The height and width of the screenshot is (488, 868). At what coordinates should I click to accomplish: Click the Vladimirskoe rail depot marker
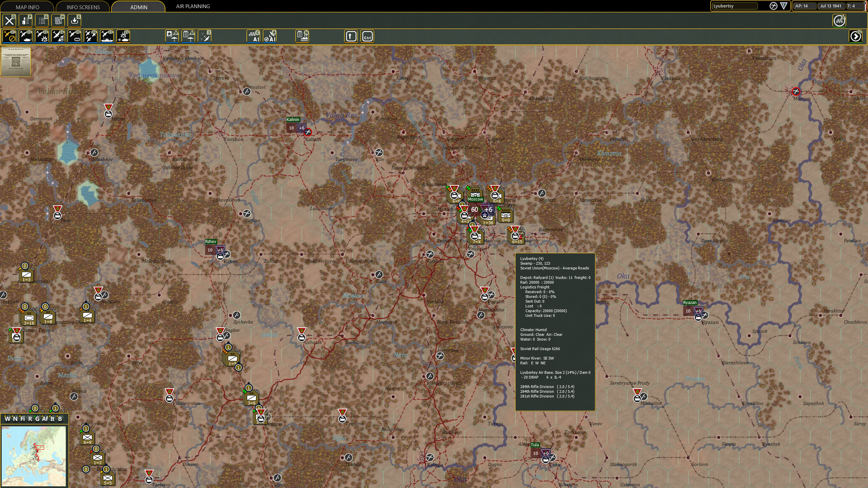(x=169, y=396)
